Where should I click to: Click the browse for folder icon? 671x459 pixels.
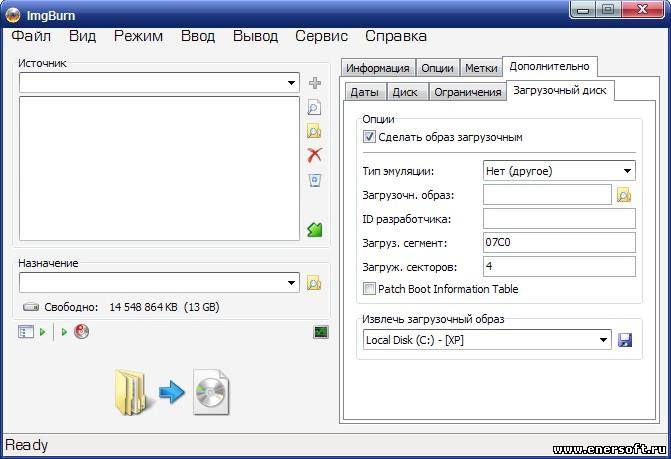[x=314, y=131]
